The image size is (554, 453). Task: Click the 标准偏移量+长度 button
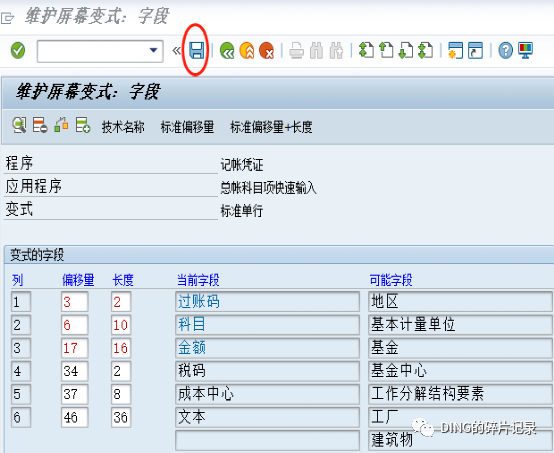pos(271,127)
